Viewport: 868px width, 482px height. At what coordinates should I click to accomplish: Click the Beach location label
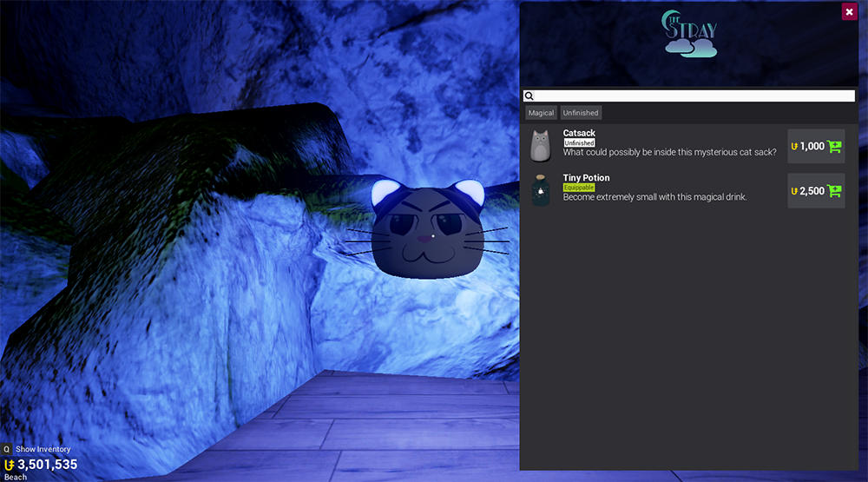[x=16, y=477]
